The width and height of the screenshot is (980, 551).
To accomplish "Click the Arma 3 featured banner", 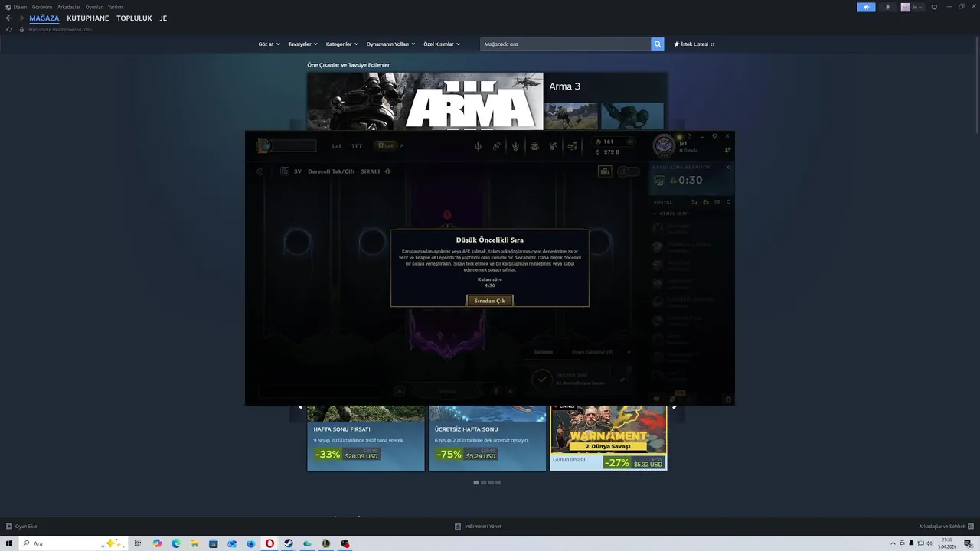I will tap(425, 101).
